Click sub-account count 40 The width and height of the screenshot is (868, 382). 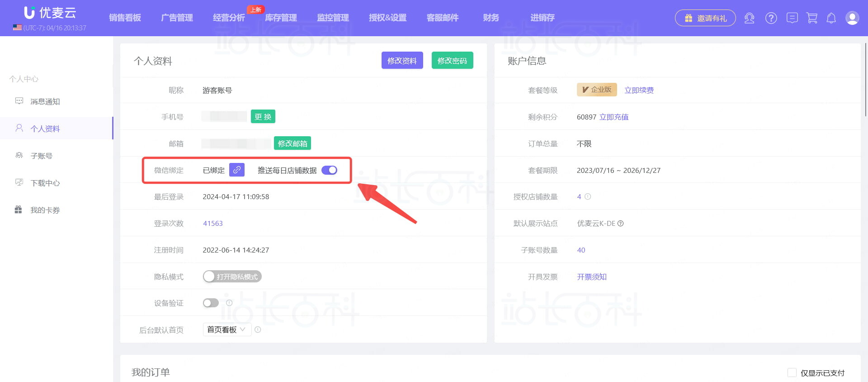581,250
